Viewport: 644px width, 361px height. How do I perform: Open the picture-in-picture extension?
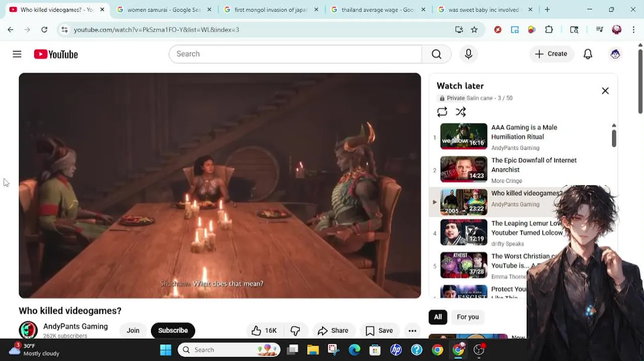pyautogui.click(x=515, y=30)
